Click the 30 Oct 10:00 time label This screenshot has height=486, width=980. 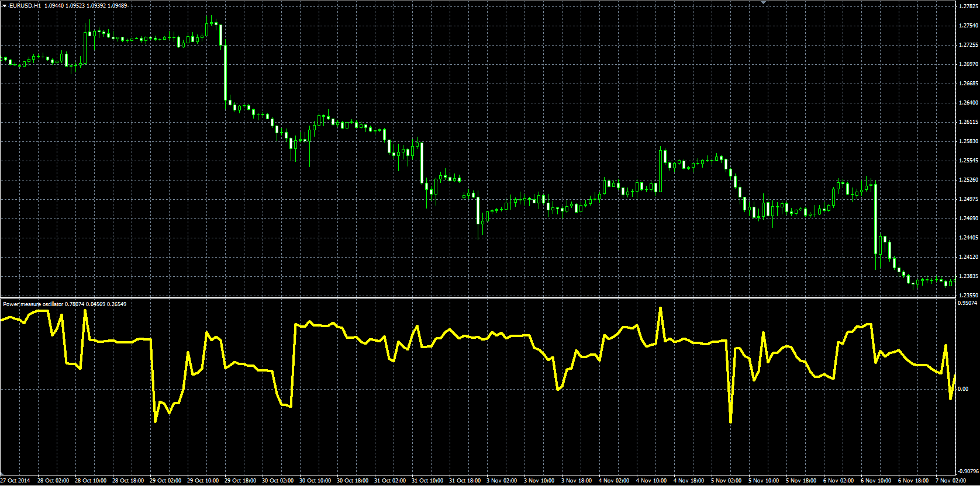(315, 481)
